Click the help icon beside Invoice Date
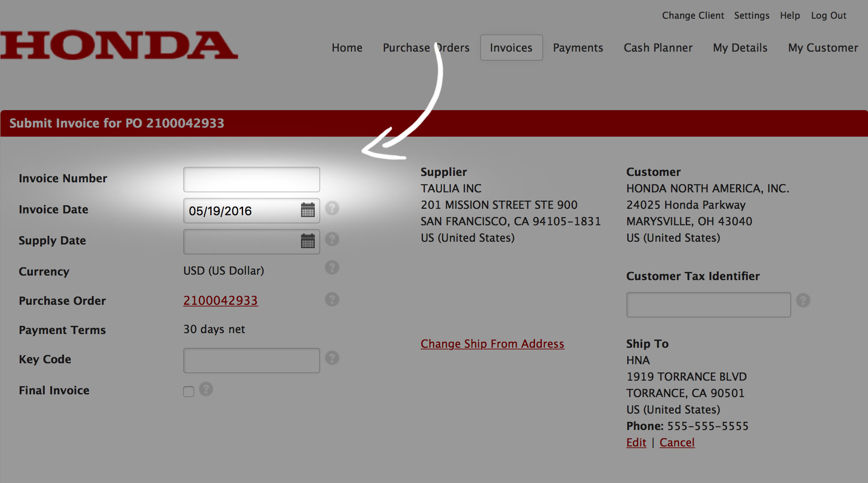868x483 pixels. [x=332, y=208]
